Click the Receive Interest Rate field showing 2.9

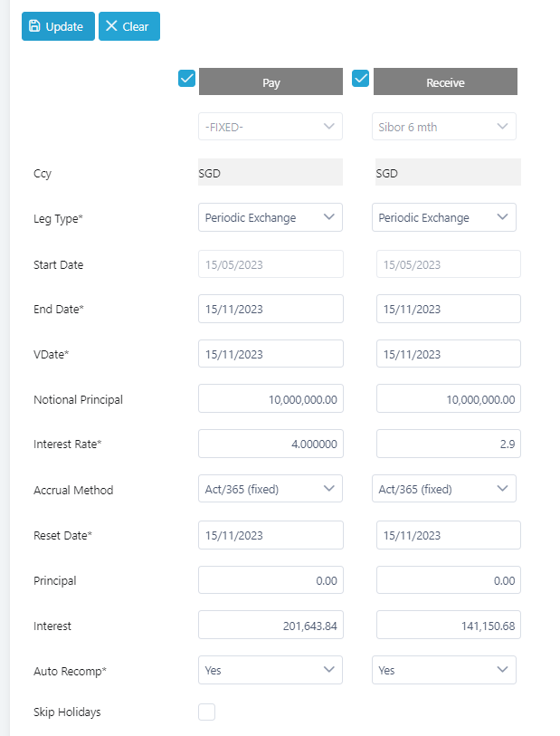click(x=449, y=444)
